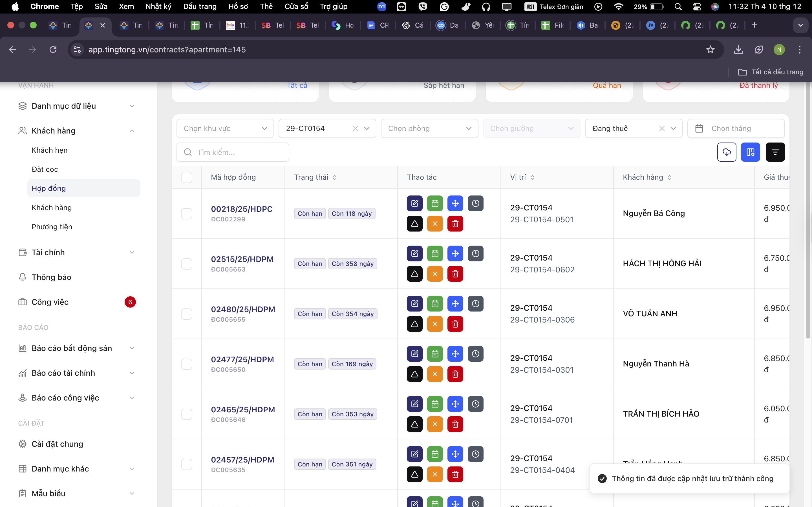The image size is (812, 507).
Task: Check the row checkbox for VÕ TUẤN ANH
Action: (187, 314)
